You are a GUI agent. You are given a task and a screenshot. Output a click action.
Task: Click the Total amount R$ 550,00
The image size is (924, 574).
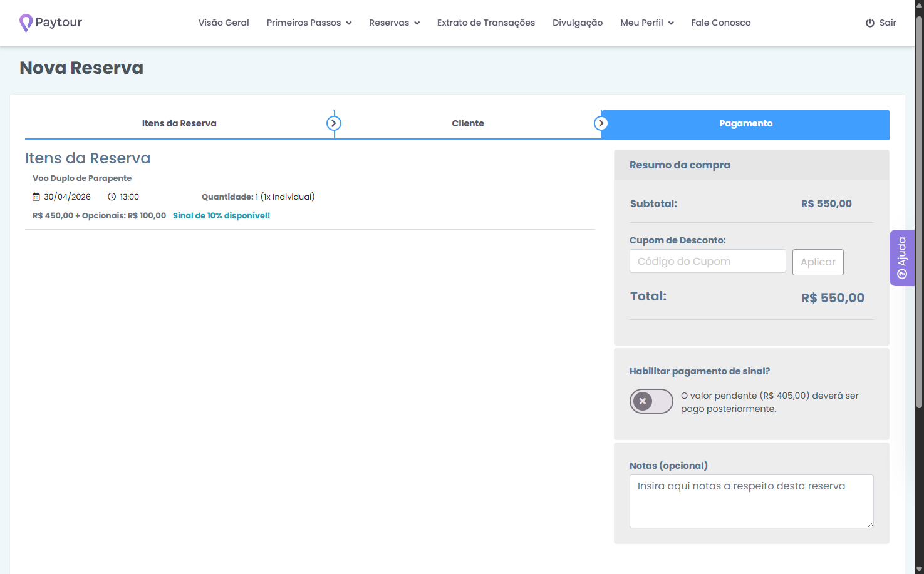833,298
